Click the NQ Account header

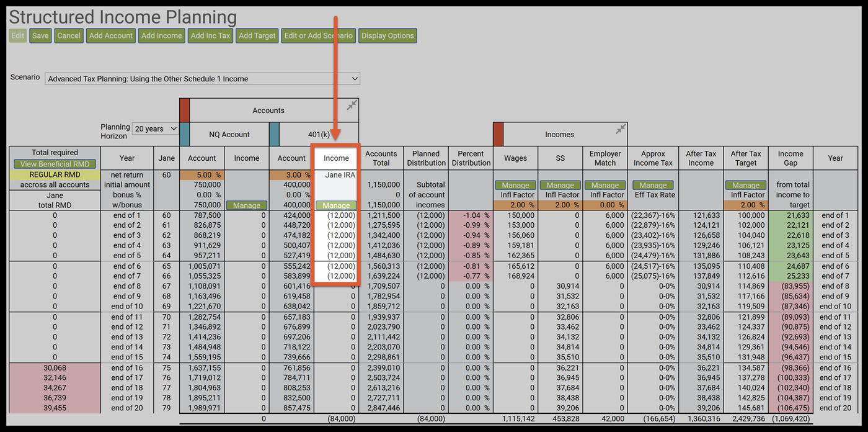[x=229, y=134]
